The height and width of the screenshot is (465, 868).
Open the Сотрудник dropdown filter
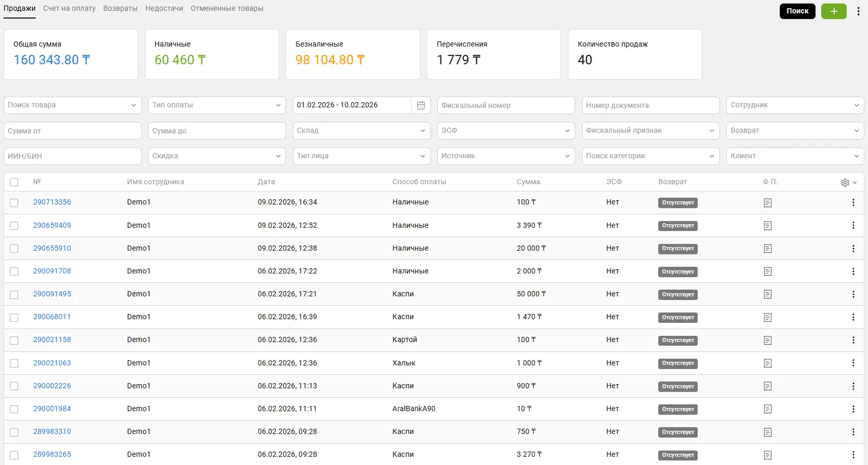click(x=795, y=105)
